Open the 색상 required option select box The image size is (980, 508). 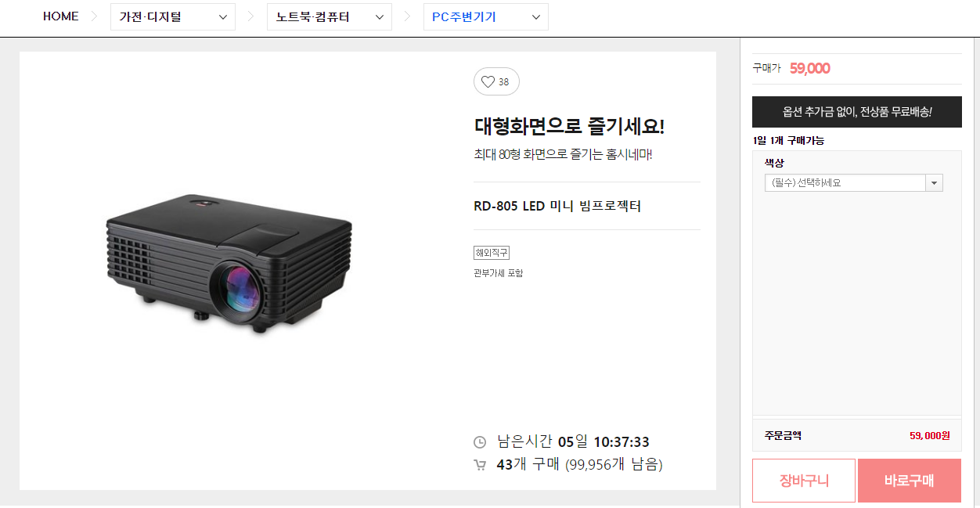[854, 182]
